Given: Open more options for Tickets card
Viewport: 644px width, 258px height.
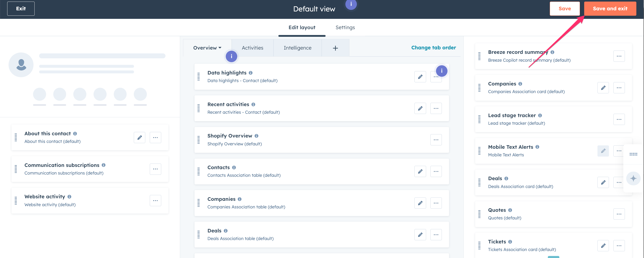Looking at the screenshot, I should coord(619,245).
